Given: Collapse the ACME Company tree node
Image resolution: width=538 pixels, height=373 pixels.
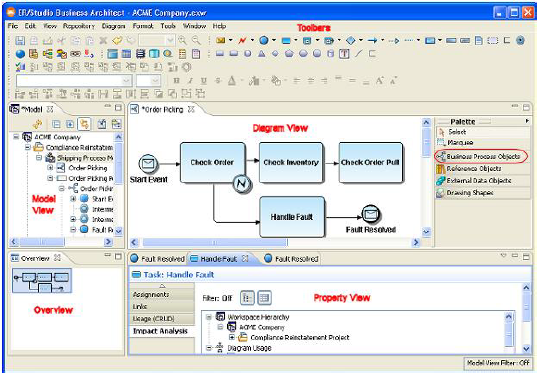Looking at the screenshot, I should [x=16, y=137].
